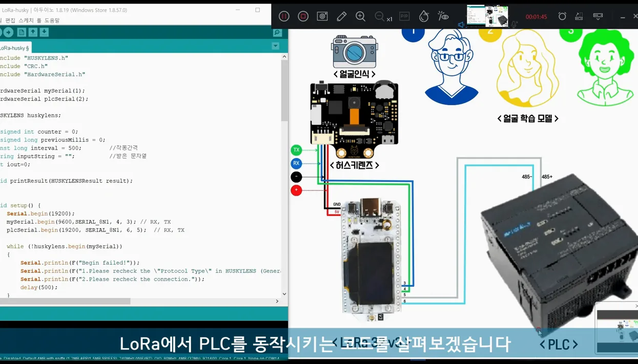
Task: Click the output settings icon beside the clock
Action: (x=579, y=16)
